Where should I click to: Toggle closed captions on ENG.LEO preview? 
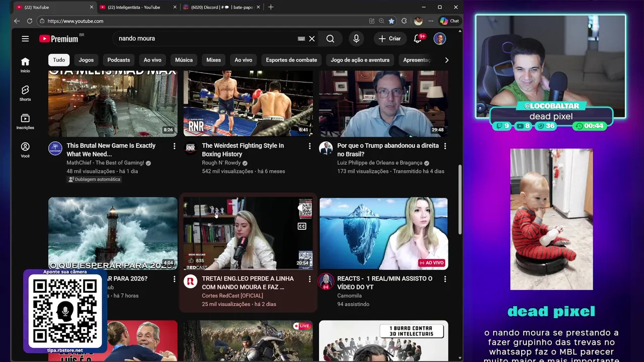[x=302, y=226]
